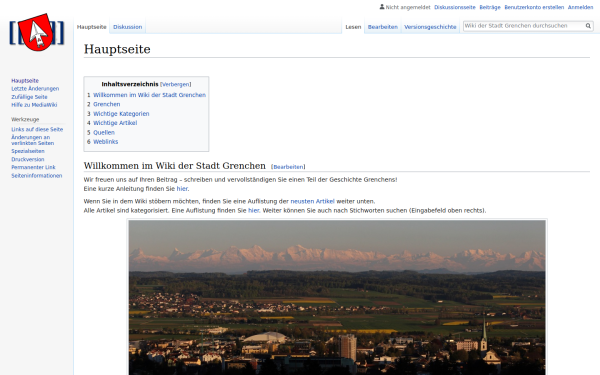
Task: Click the Anmelden link
Action: pyautogui.click(x=580, y=7)
